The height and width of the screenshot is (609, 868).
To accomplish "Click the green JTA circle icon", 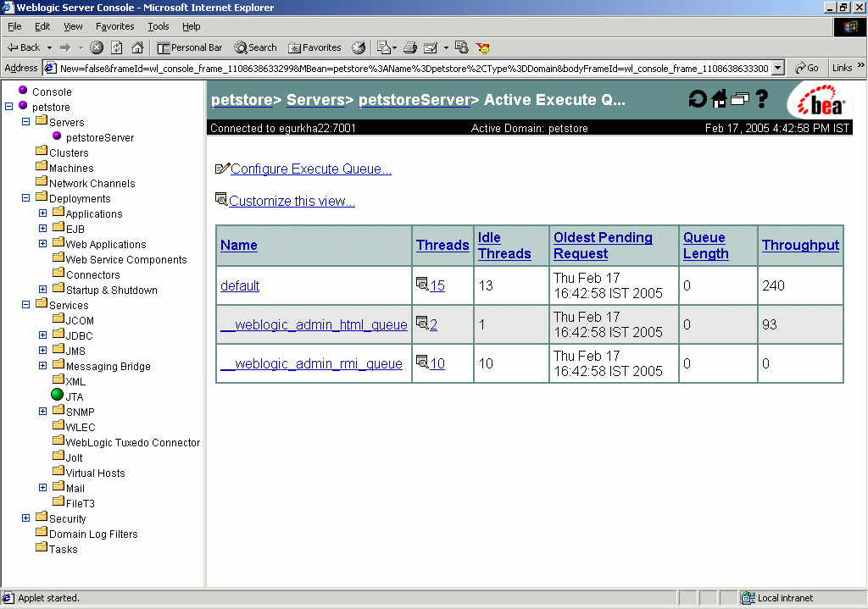I will click(57, 395).
